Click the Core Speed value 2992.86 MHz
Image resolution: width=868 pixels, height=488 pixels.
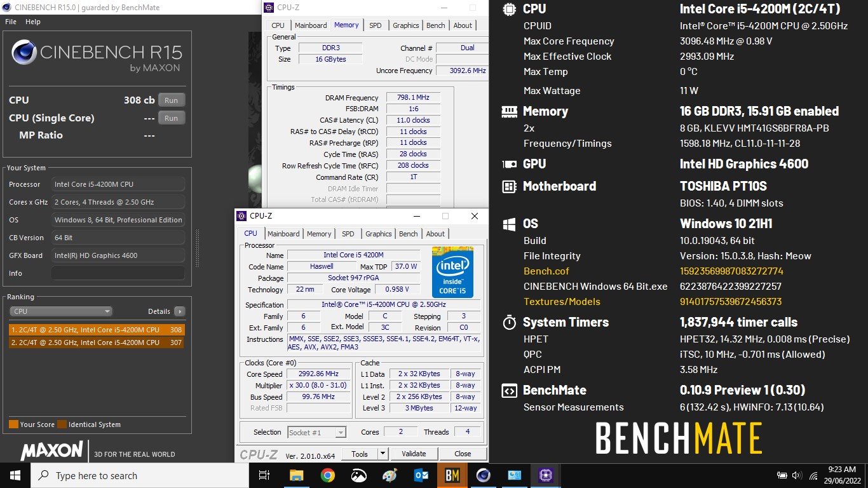[x=318, y=374]
